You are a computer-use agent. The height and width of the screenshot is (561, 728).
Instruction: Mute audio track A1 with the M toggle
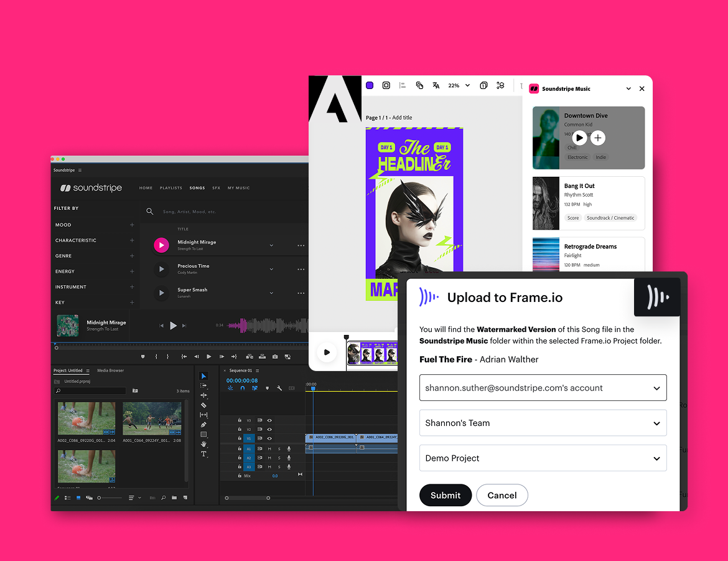coord(269,449)
